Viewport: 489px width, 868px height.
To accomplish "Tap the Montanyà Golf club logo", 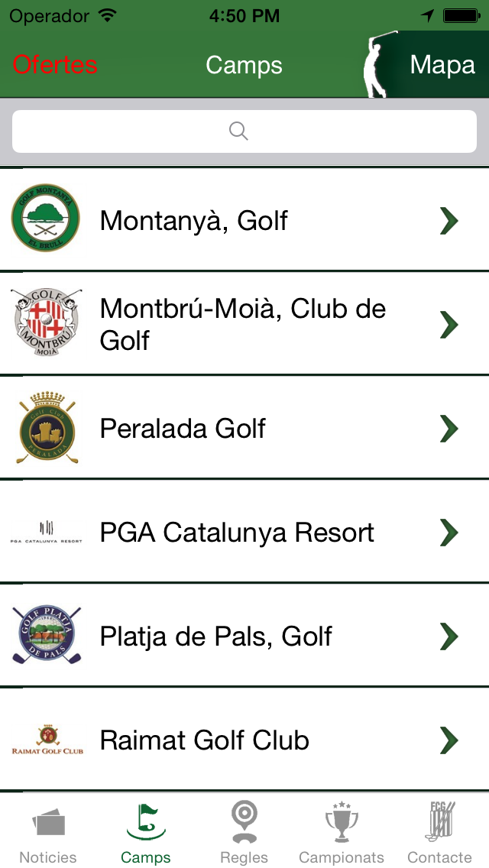I will (46, 221).
